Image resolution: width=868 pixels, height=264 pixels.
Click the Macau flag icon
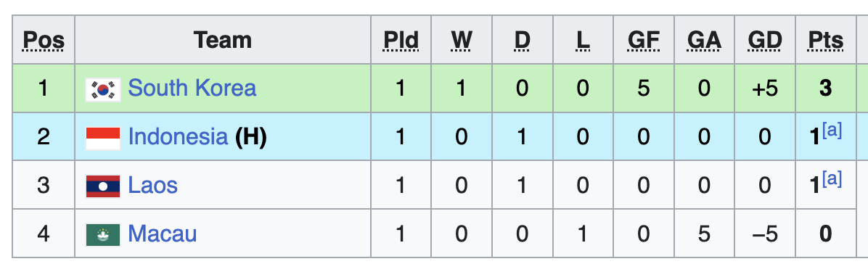point(103,235)
